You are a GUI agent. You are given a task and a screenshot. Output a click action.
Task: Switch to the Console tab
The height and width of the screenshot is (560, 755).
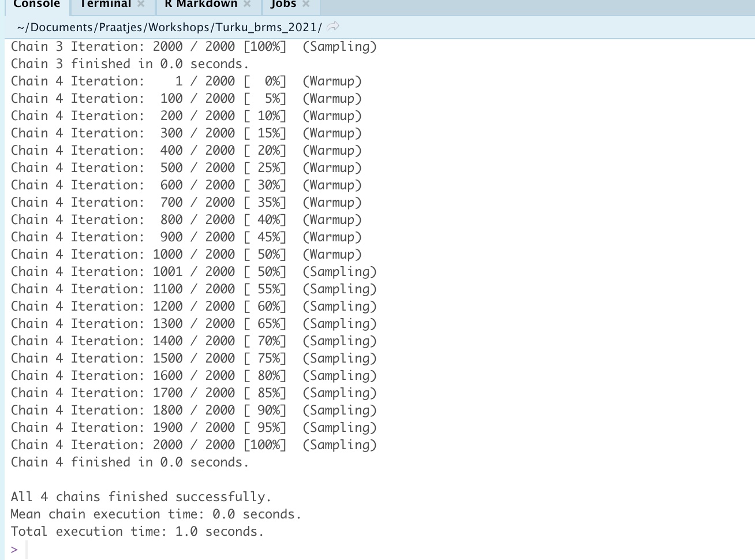point(36,5)
